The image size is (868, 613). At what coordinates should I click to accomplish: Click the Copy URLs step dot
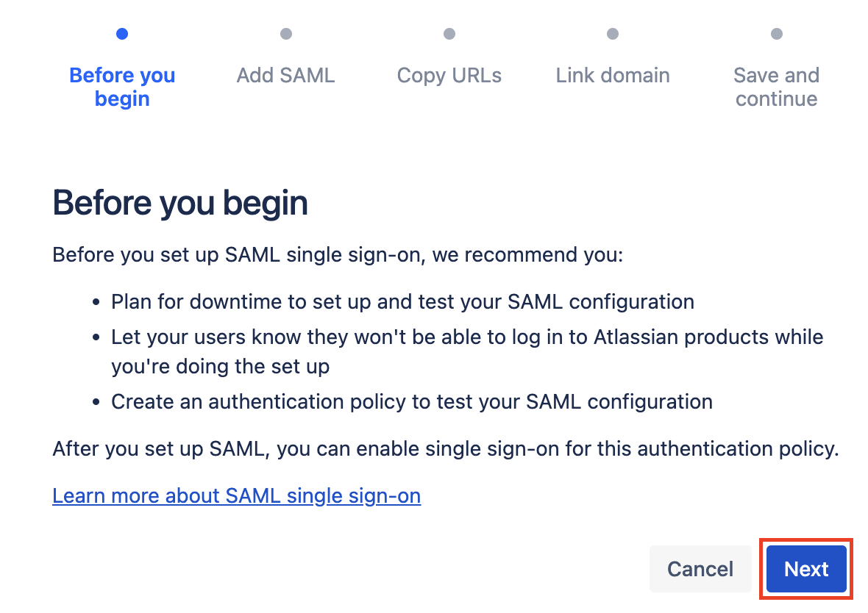[449, 34]
